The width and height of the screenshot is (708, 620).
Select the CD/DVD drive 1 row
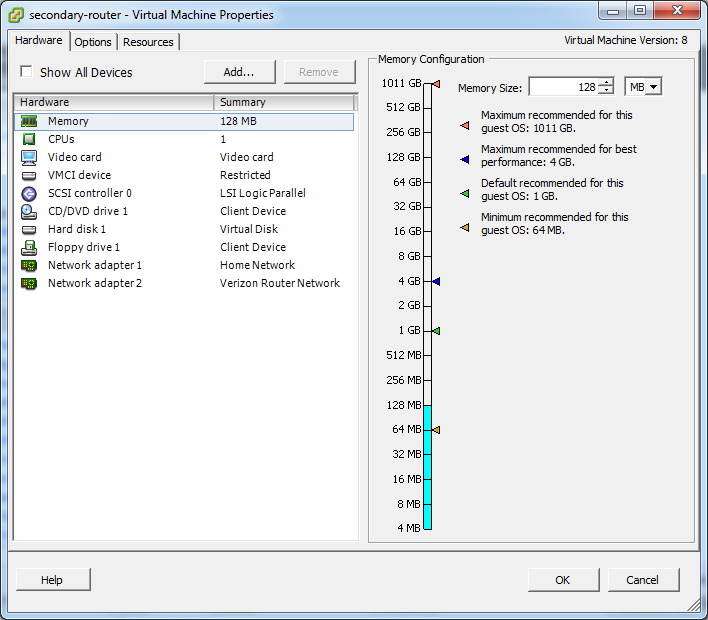click(x=184, y=212)
